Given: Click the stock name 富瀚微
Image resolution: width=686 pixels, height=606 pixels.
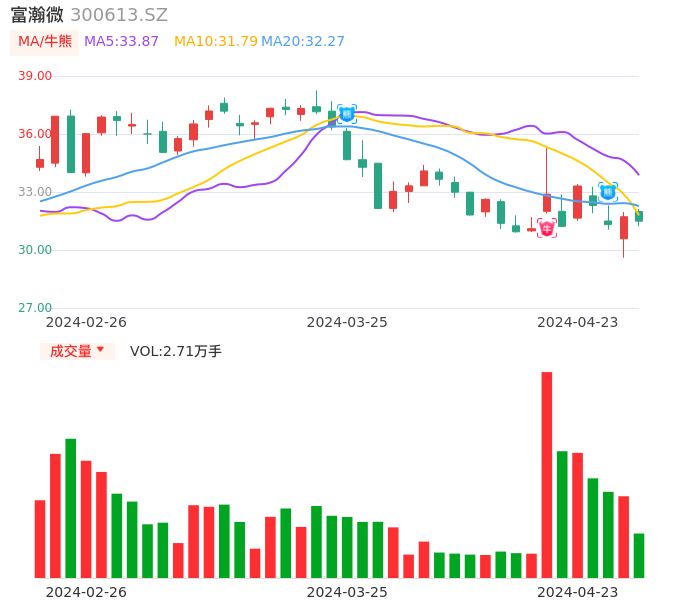Looking at the screenshot, I should 37,15.
